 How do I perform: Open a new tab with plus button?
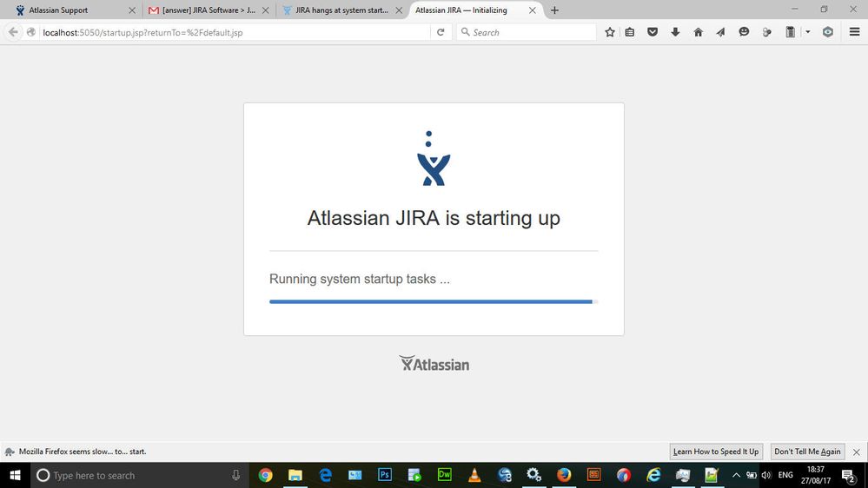(554, 10)
